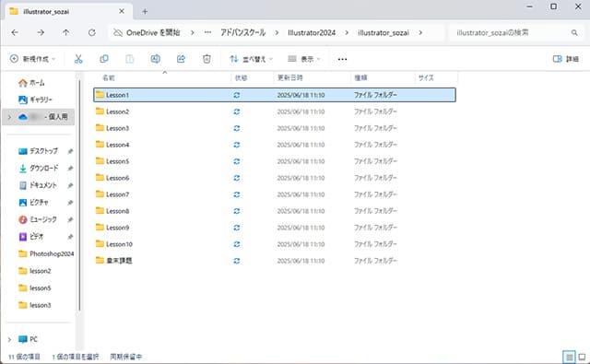Image resolution: width=590 pixels, height=364 pixels.
Task: Open the View (表示) dropdown
Action: [x=304, y=59]
